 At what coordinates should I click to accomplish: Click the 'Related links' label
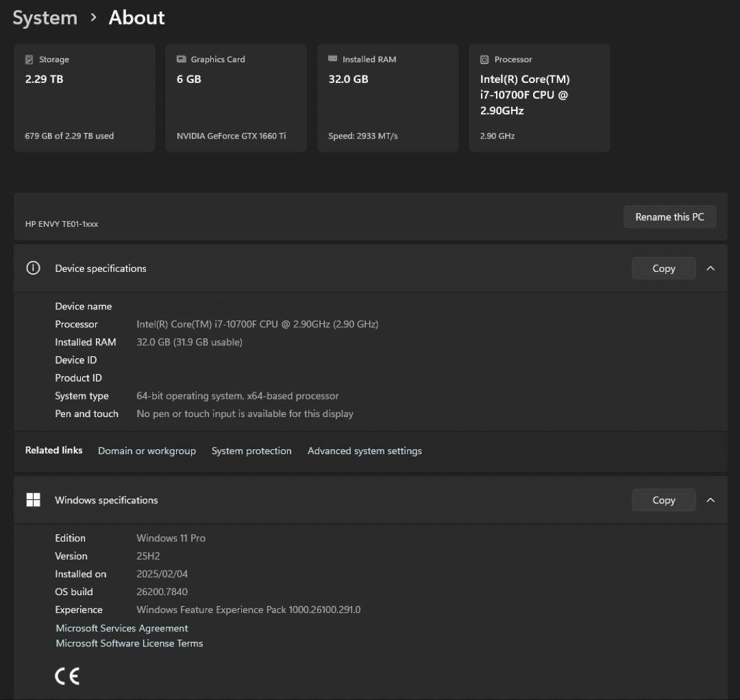tap(54, 450)
